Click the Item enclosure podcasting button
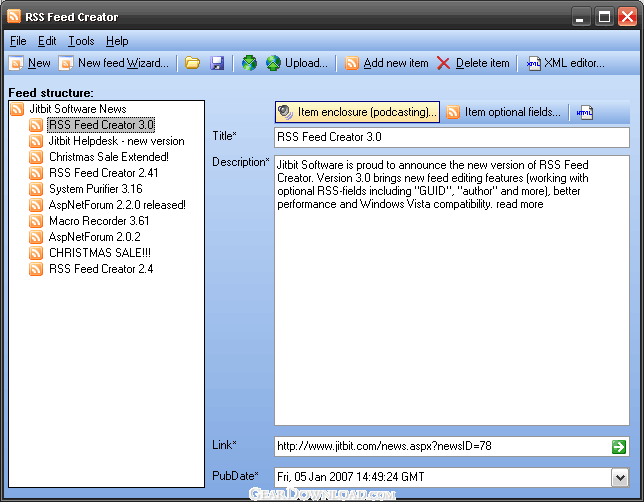The width and height of the screenshot is (644, 502). pos(357,112)
